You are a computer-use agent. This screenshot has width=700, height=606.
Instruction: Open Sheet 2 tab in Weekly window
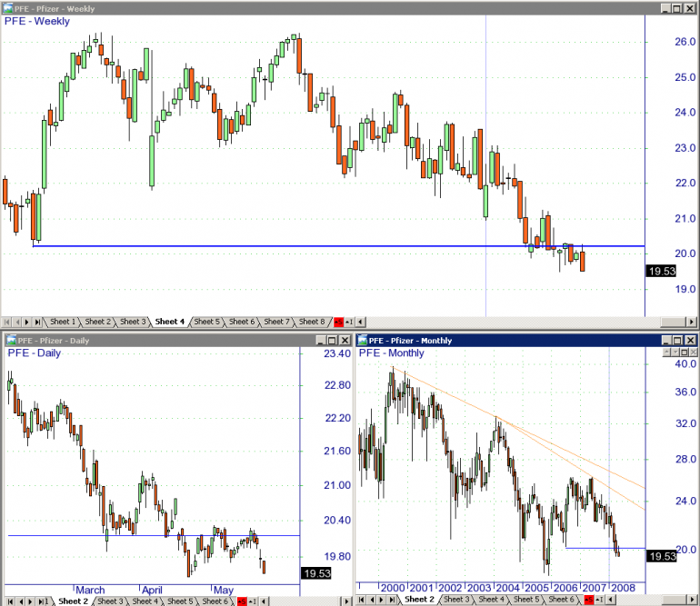coord(97,322)
